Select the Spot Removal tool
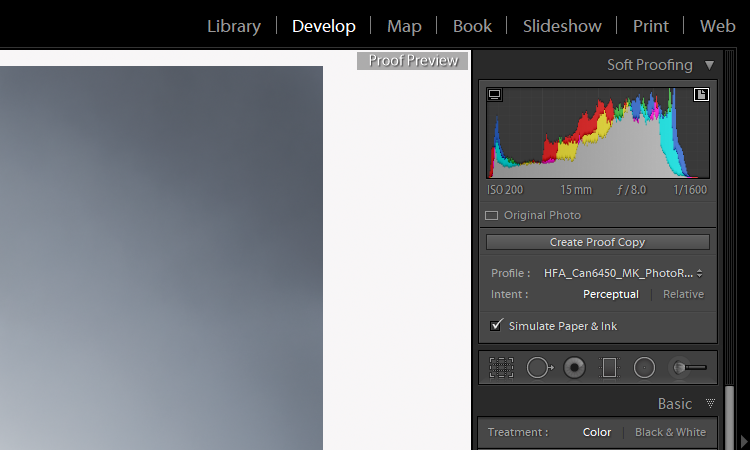Image resolution: width=750 pixels, height=450 pixels. (538, 368)
